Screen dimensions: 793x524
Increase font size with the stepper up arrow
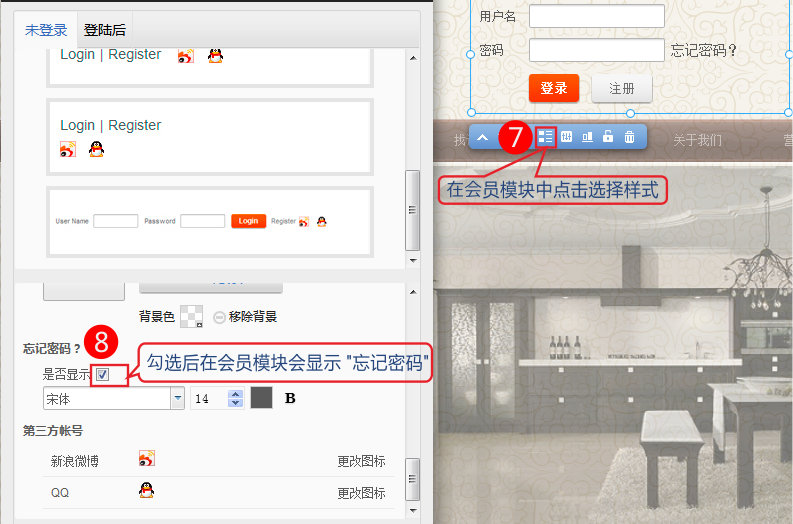[236, 393]
